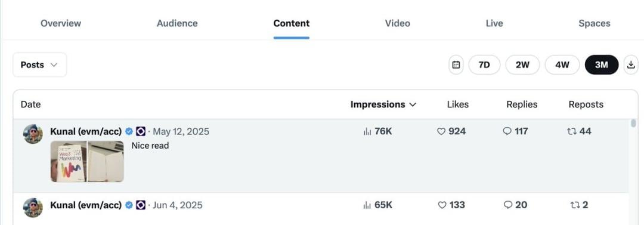The image size is (644, 225).
Task: Click the impressions bar icon showing 76K
Action: (367, 132)
